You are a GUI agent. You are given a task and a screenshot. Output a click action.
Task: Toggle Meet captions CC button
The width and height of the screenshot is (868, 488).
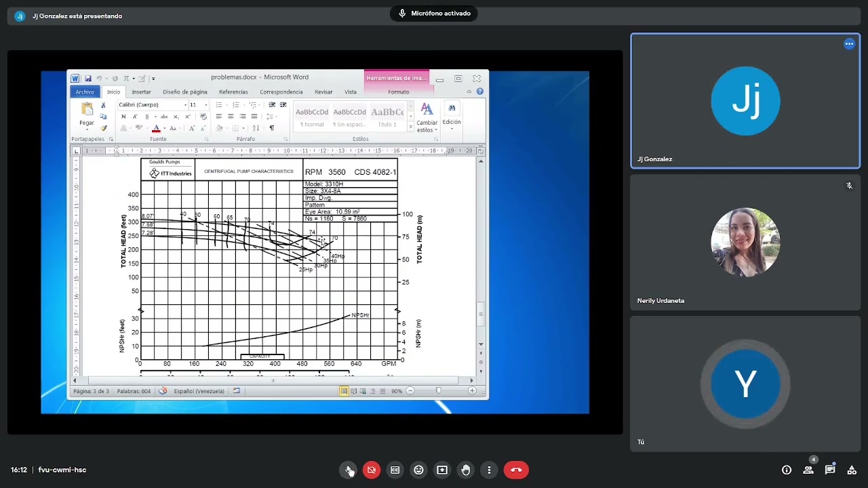coord(395,470)
